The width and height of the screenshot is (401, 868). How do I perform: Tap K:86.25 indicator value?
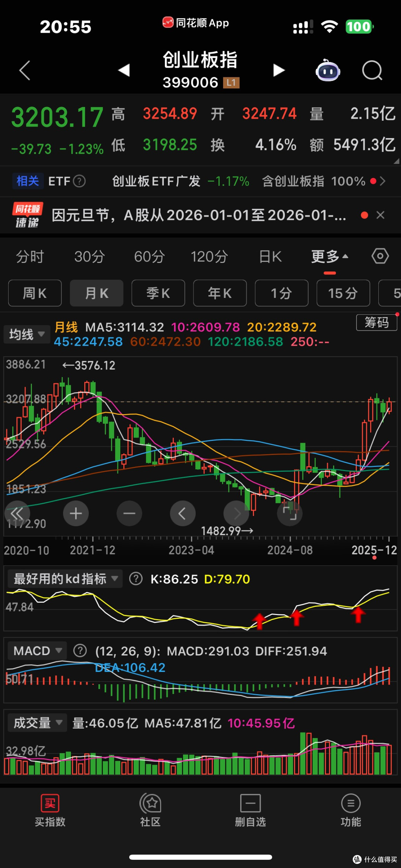coord(174,579)
